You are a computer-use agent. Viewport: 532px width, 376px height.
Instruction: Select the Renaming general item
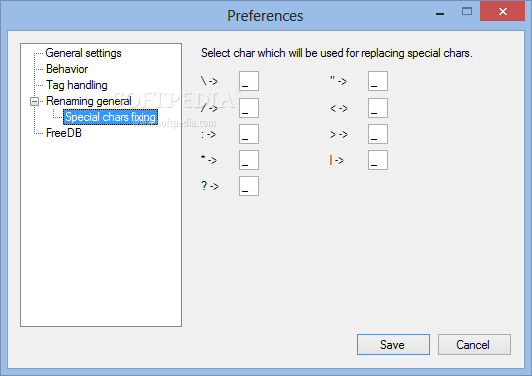pyautogui.click(x=89, y=101)
